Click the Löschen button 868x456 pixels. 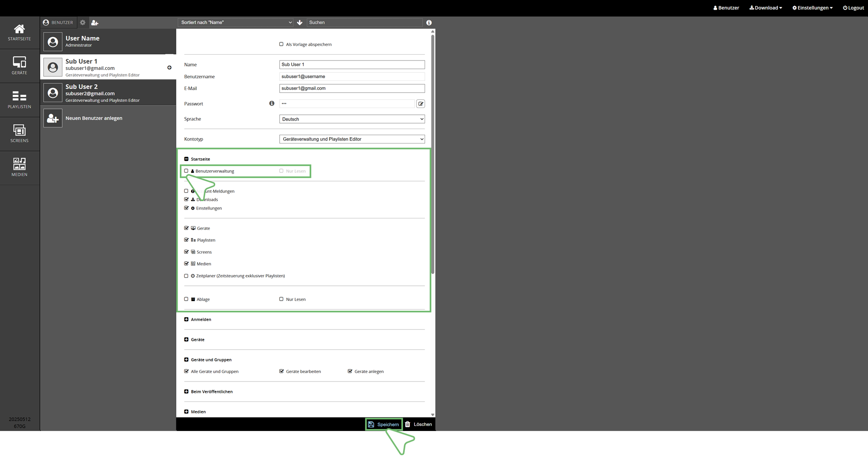418,424
